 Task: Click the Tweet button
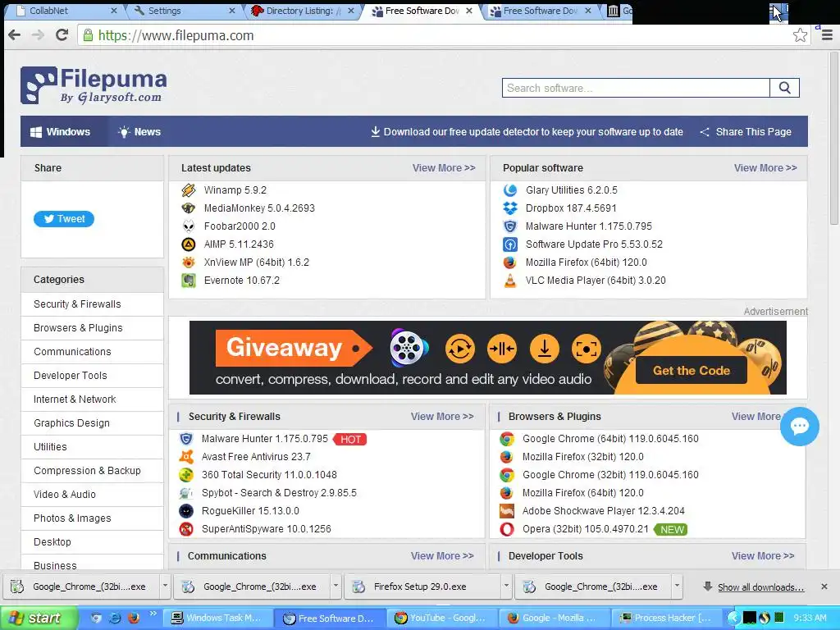point(64,218)
